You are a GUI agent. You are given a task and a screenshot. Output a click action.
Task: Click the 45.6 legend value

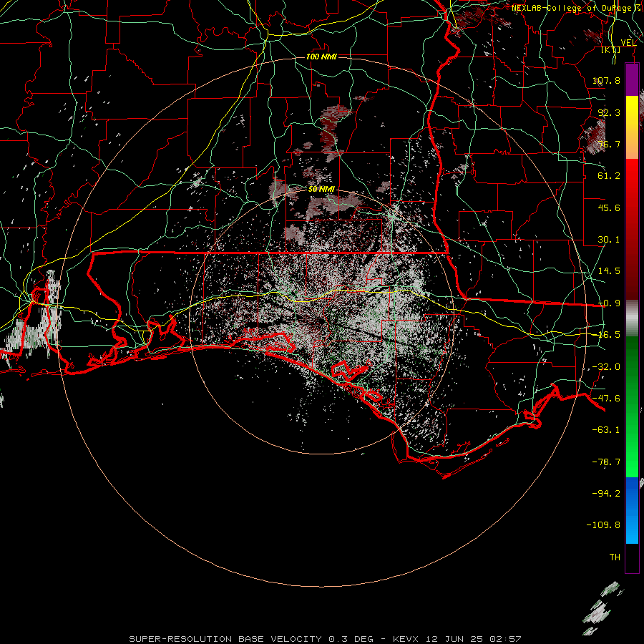(609, 208)
